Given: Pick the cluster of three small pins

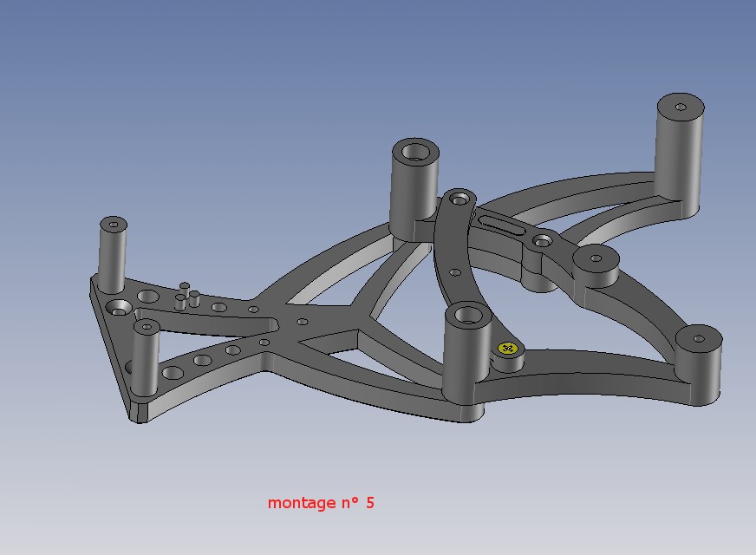Looking at the screenshot, I should pos(187,296).
